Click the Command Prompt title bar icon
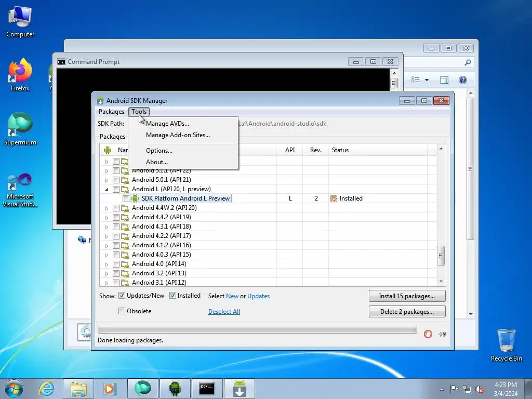 coord(61,62)
